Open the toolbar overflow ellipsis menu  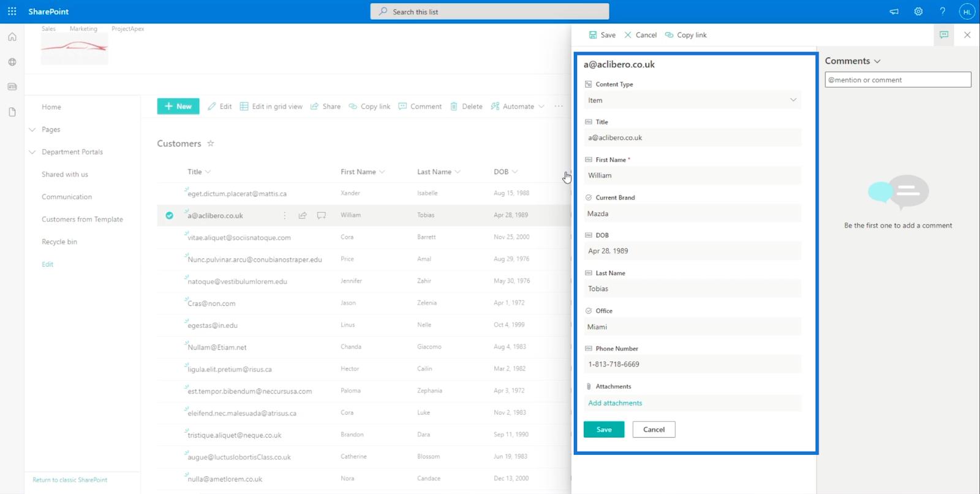pos(559,106)
